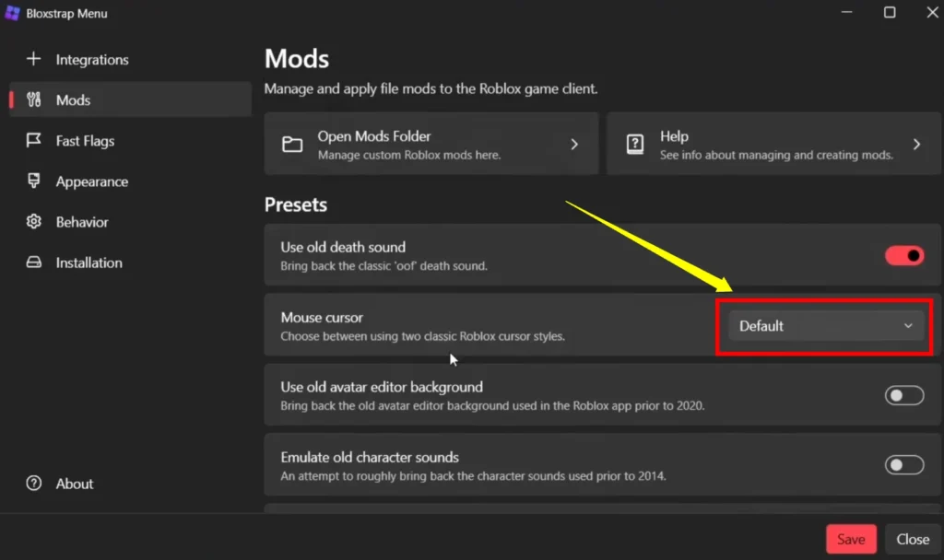The image size is (944, 560).
Task: Click the Behavior gear icon
Action: point(34,221)
